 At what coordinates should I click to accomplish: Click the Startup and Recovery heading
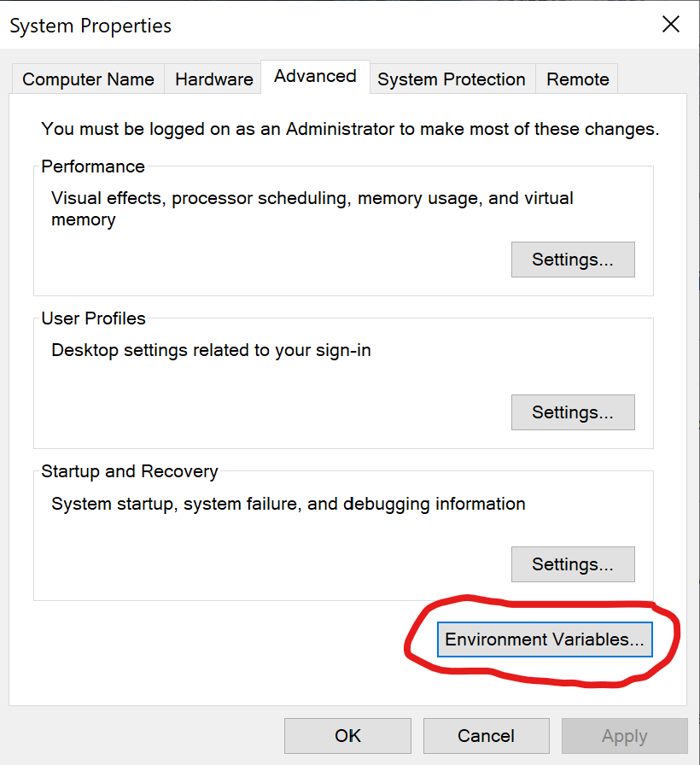129,471
